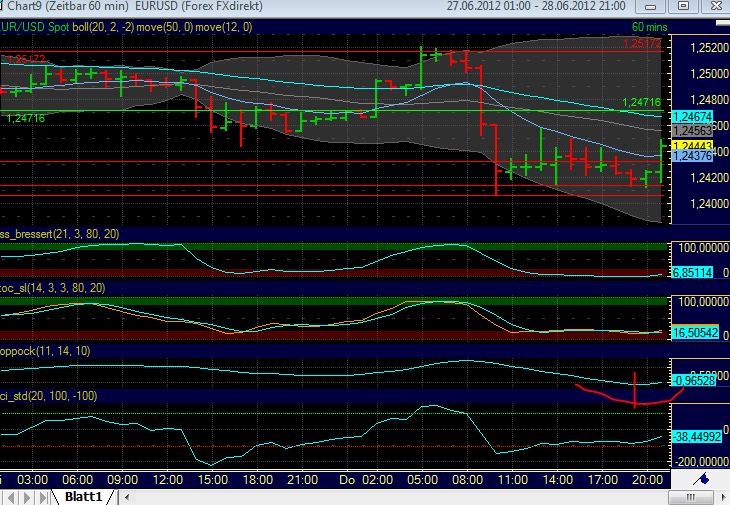
Task: Click the EURUSD (Forex FXdirekt) title text
Action: click(199, 6)
